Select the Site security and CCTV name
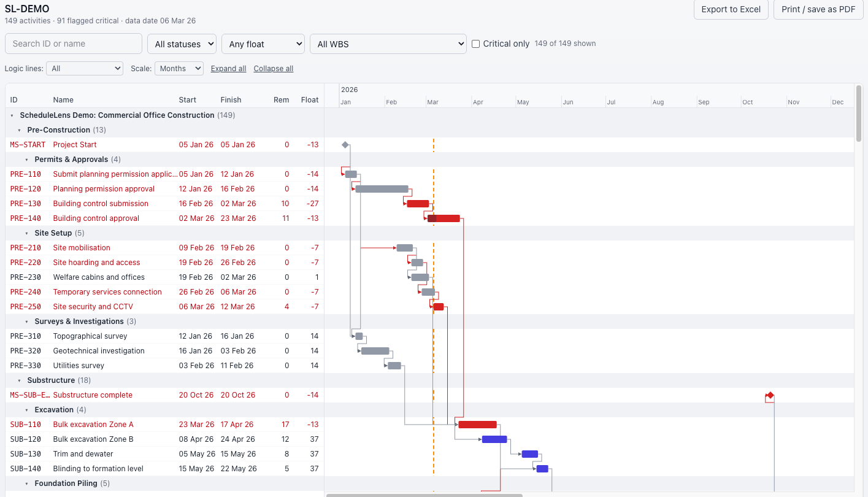This screenshot has width=868, height=497. point(93,307)
